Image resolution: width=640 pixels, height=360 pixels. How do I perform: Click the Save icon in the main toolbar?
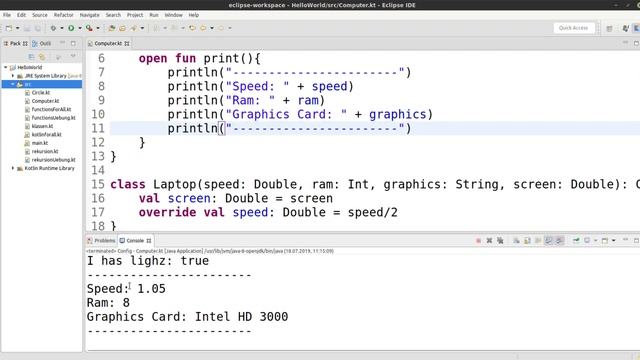click(27, 28)
